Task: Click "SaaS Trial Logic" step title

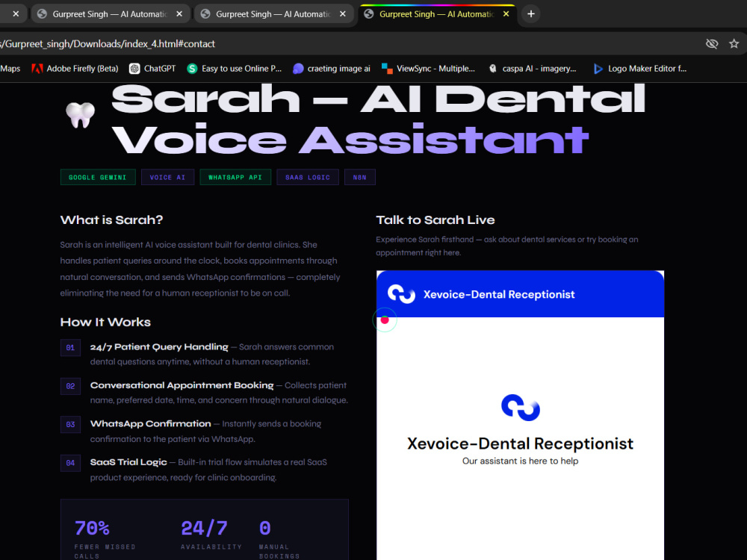Action: [x=128, y=462]
